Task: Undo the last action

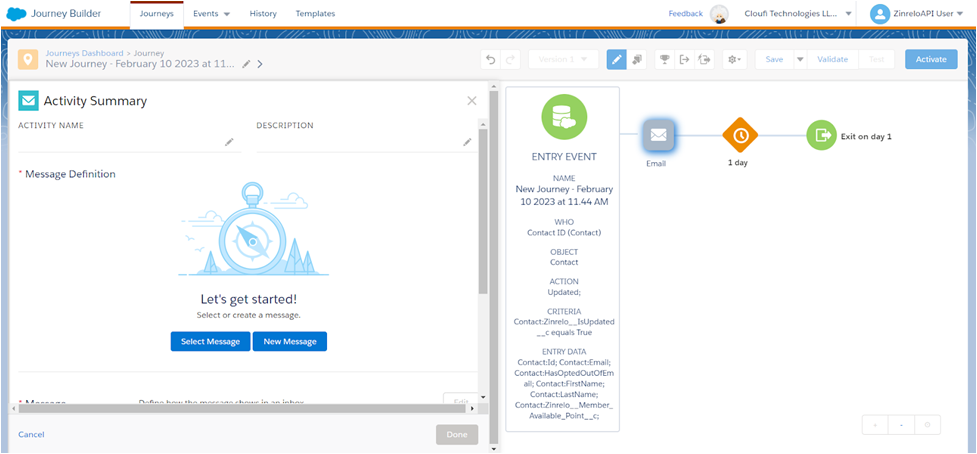Action: tap(491, 60)
